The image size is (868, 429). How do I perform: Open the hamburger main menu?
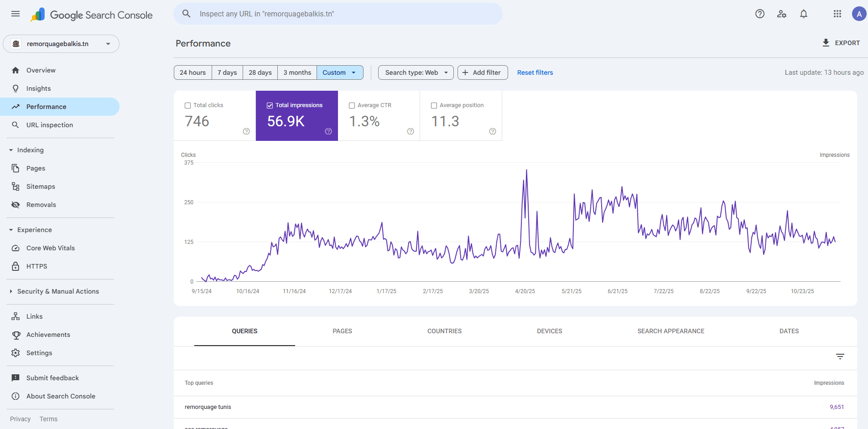click(x=16, y=14)
